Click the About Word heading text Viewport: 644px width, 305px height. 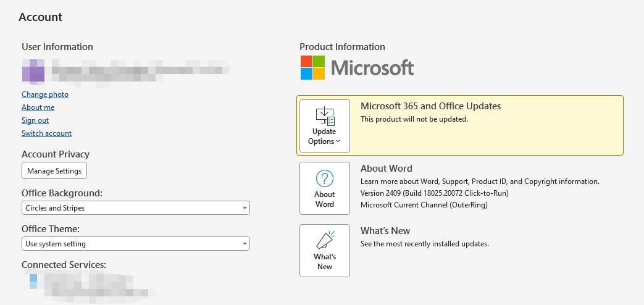tap(386, 169)
